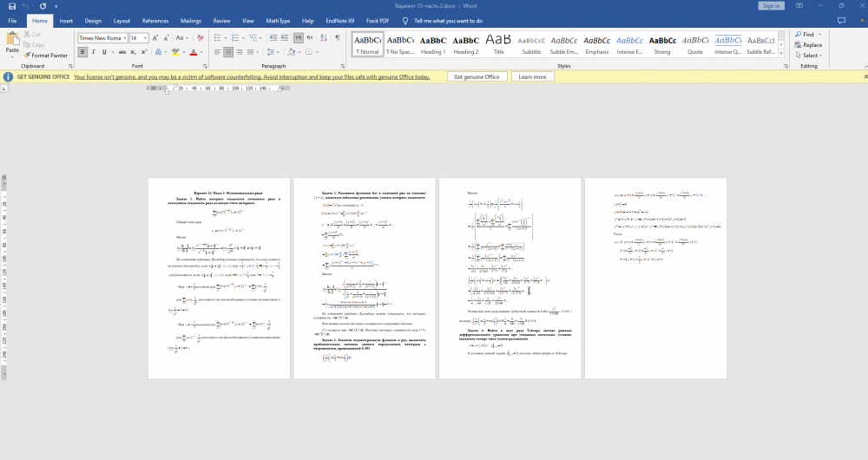Expand the Styles gallery with the More arrow
The height and width of the screenshot is (460, 868).
781,54
